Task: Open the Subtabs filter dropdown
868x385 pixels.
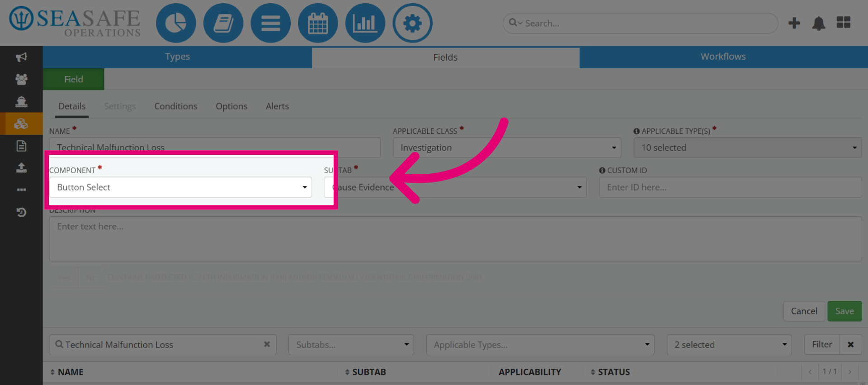Action: pyautogui.click(x=351, y=345)
